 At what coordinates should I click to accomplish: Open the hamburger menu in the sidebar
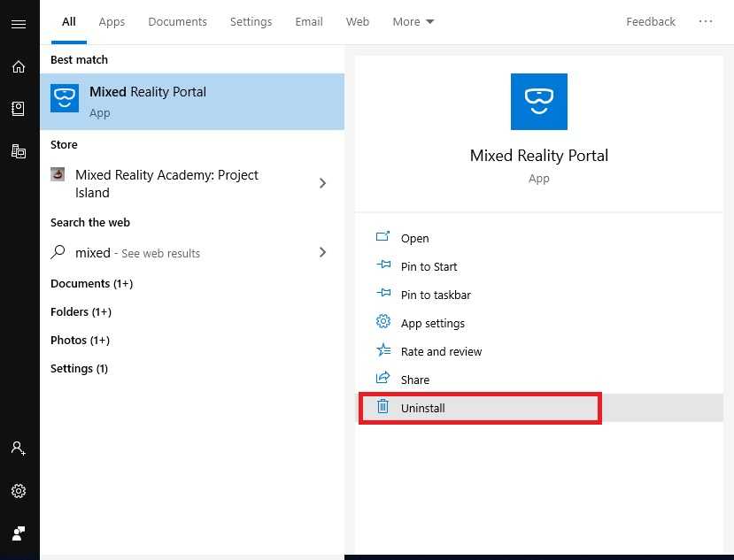(19, 24)
